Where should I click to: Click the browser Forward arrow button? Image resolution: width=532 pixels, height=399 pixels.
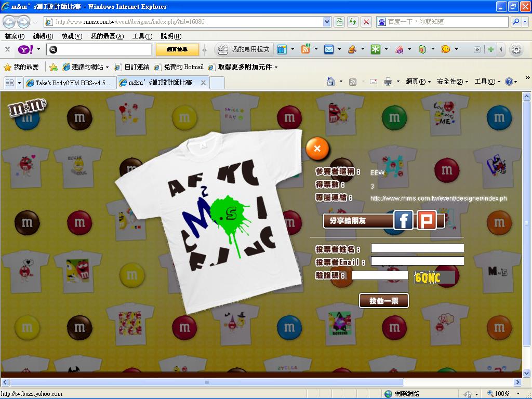23,22
